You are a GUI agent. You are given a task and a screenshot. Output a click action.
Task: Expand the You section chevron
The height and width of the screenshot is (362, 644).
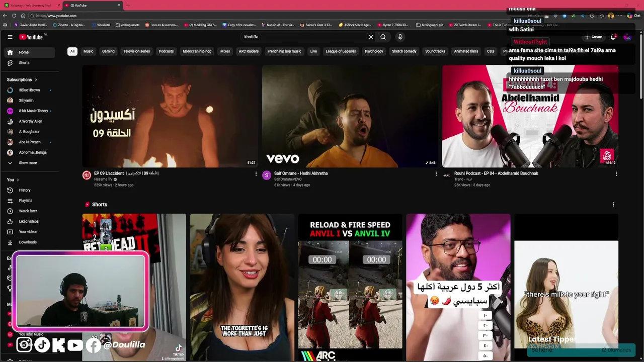18,180
